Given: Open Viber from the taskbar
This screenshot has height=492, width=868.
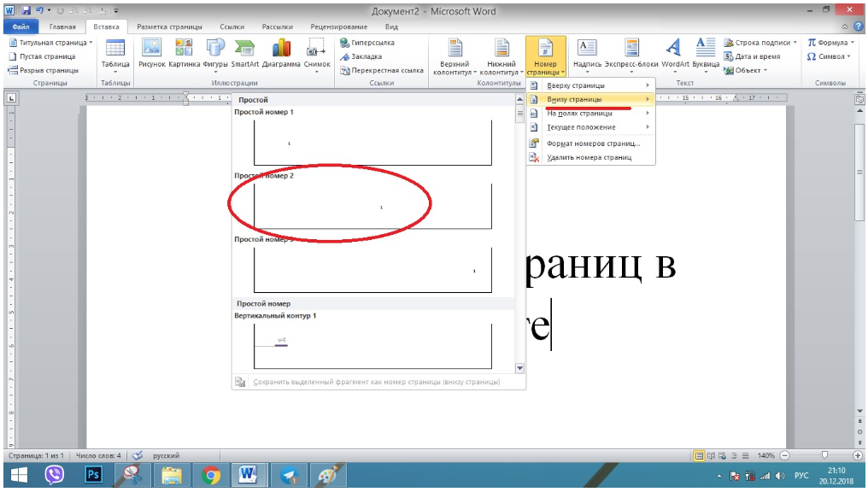Looking at the screenshot, I should [x=55, y=475].
